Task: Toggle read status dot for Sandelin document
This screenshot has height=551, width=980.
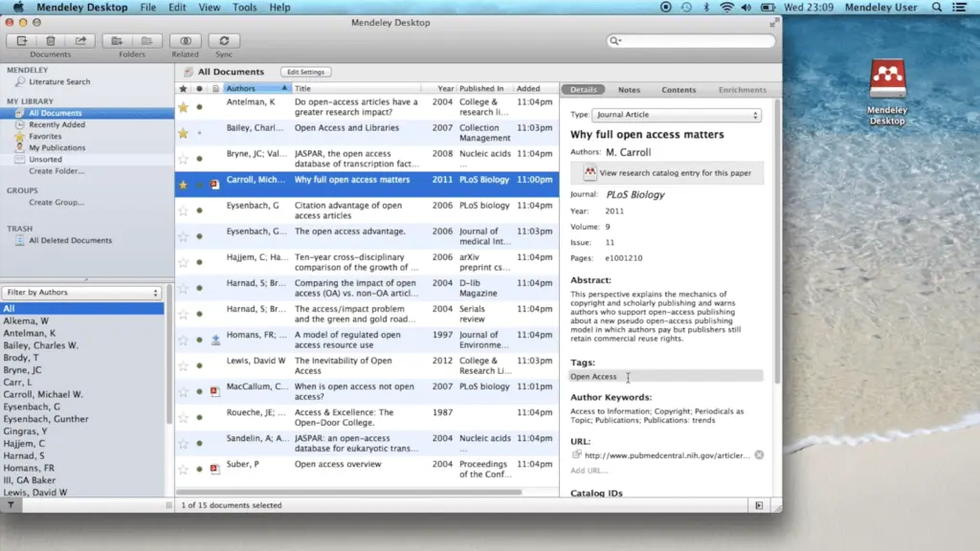Action: pos(199,443)
